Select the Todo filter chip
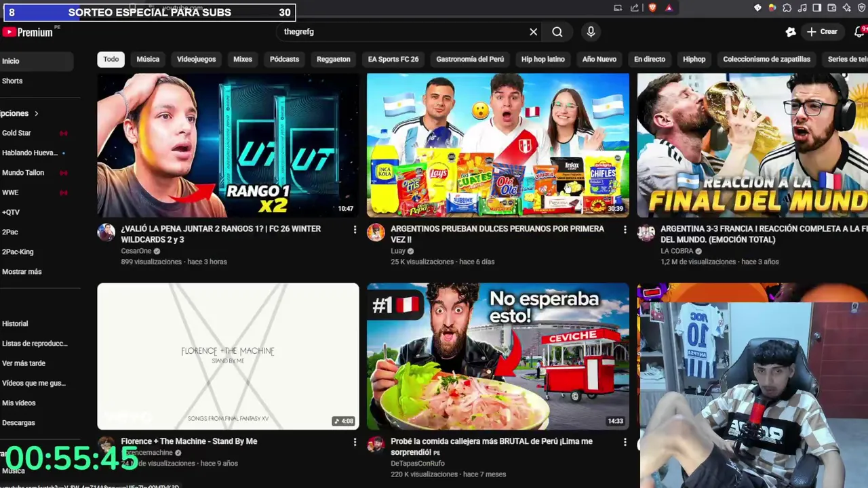Viewport: 868px width, 488px height. click(111, 59)
